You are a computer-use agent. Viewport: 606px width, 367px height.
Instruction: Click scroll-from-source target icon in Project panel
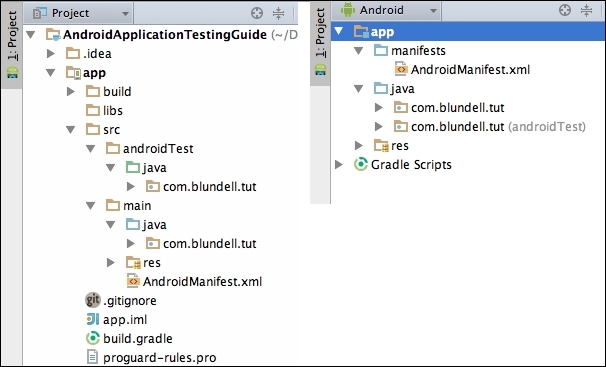(257, 14)
